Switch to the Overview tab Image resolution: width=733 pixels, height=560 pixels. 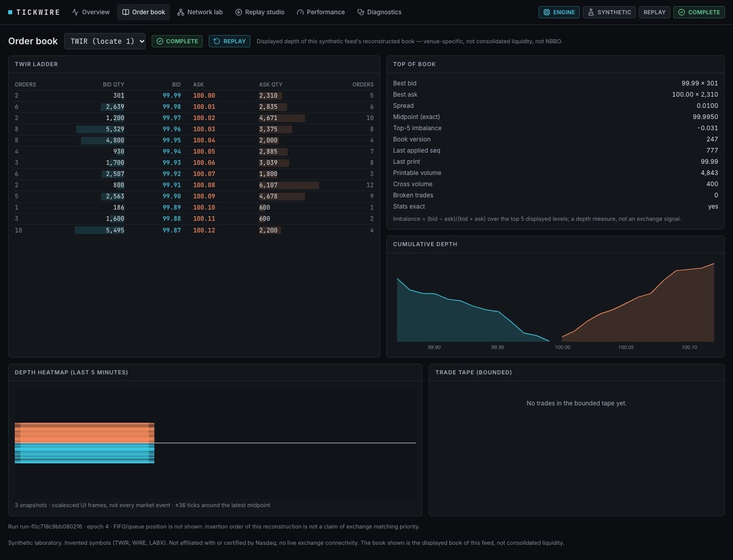click(91, 12)
